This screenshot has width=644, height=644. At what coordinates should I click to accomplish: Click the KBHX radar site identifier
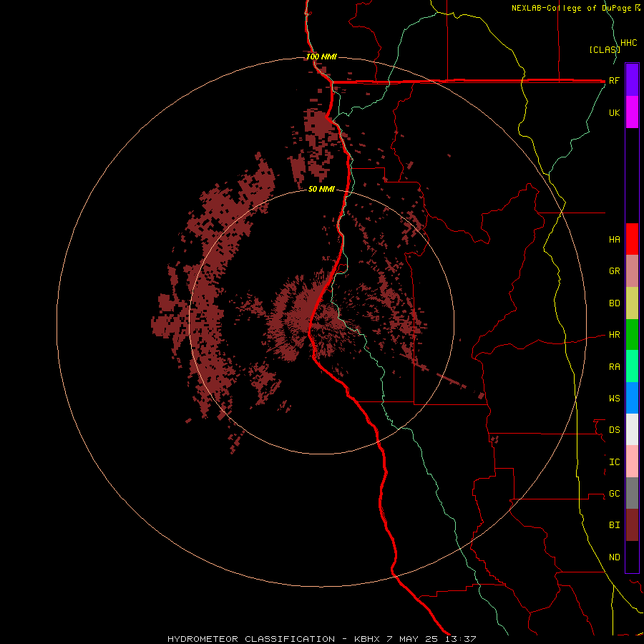point(367,639)
